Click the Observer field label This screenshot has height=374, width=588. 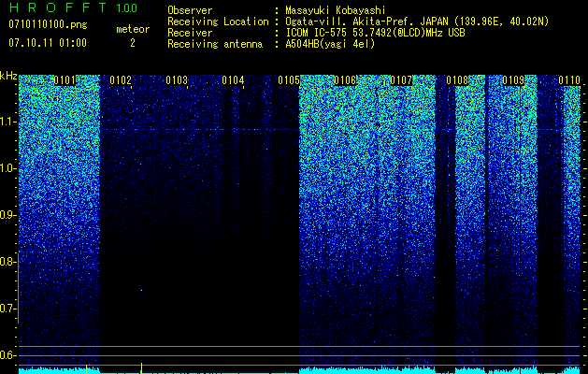(x=190, y=10)
